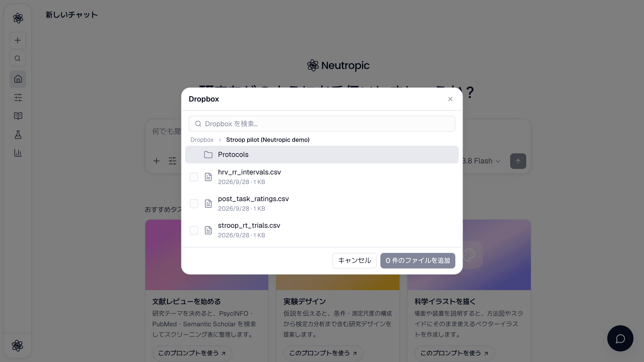Open the flask experiments icon in sidebar
This screenshot has height=362, width=644.
(18, 135)
